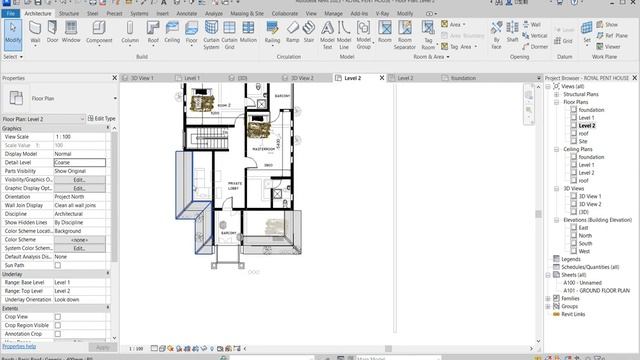Expand the Families tree node

pos(548,298)
